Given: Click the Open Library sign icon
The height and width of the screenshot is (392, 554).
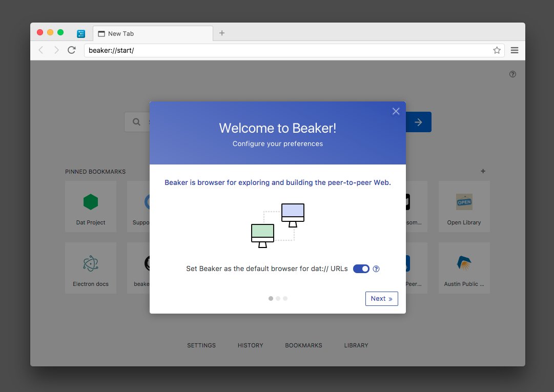Looking at the screenshot, I should click(464, 202).
